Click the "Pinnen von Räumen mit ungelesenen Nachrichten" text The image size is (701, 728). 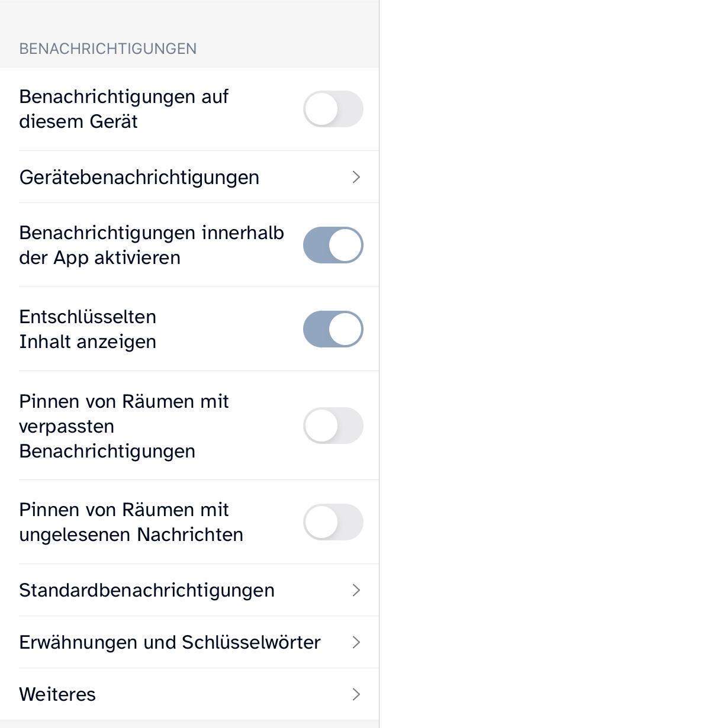[x=131, y=522]
